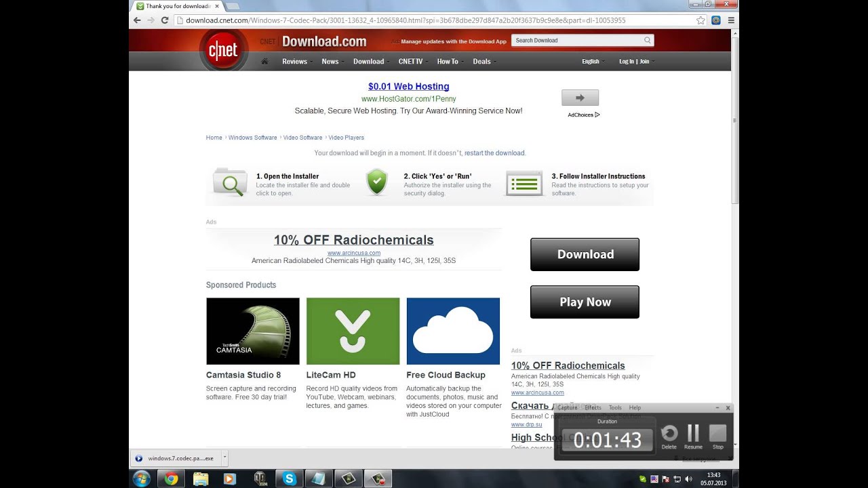Screen dimensions: 868x488
Task: Click the gray arrow button beside the HostGator ad
Action: [x=580, y=98]
